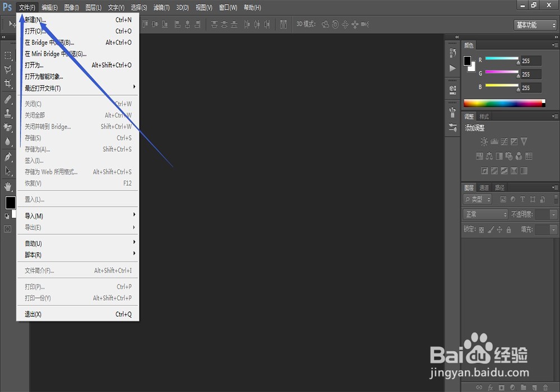Switch to the 路径 tab
Screen dimensions: 560x392
coord(500,188)
